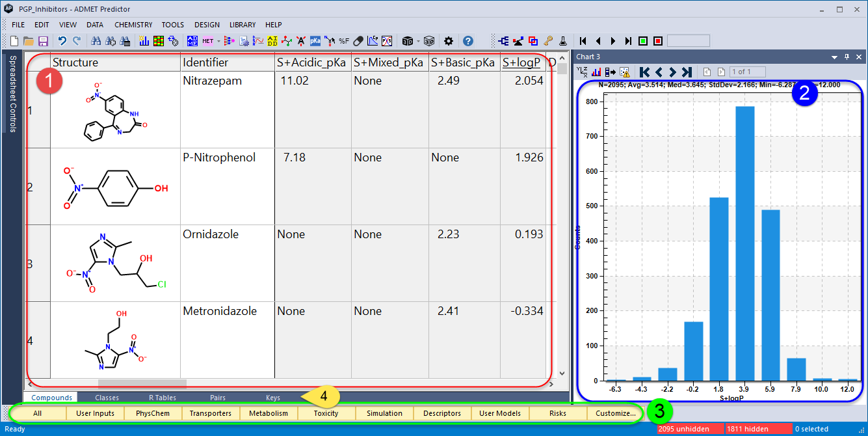This screenshot has width=868, height=436.
Task: Click the %F bioavailability icon
Action: click(x=344, y=40)
